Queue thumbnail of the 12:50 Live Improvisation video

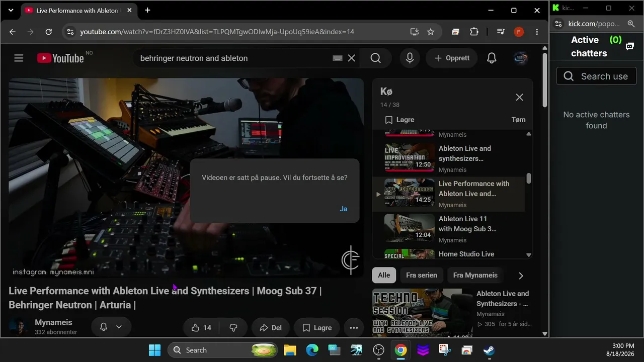(x=409, y=158)
